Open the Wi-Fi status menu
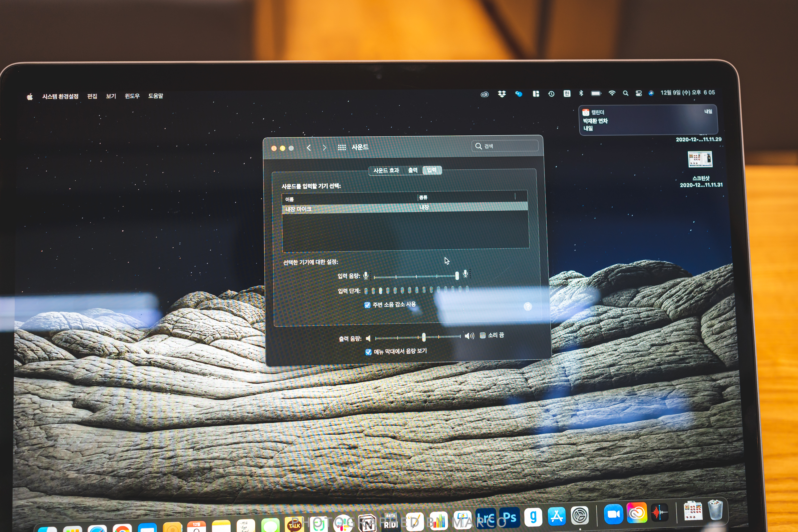 [x=612, y=93]
